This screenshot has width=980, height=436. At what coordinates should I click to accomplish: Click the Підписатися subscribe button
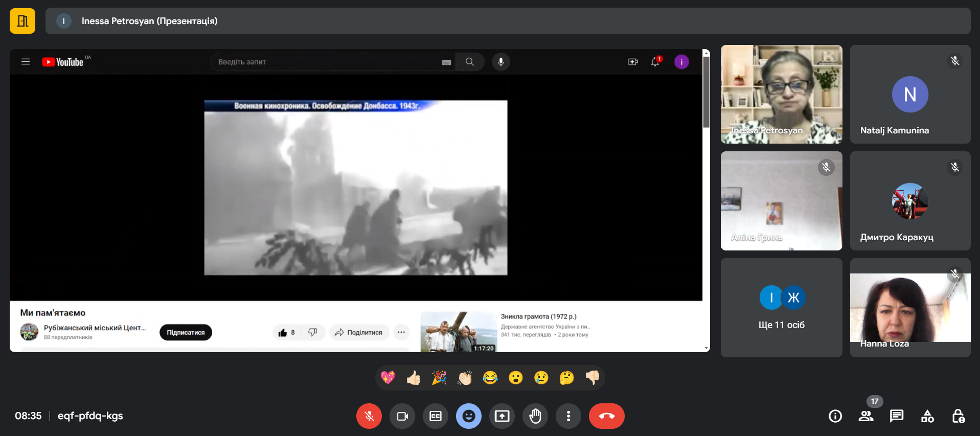click(x=186, y=332)
